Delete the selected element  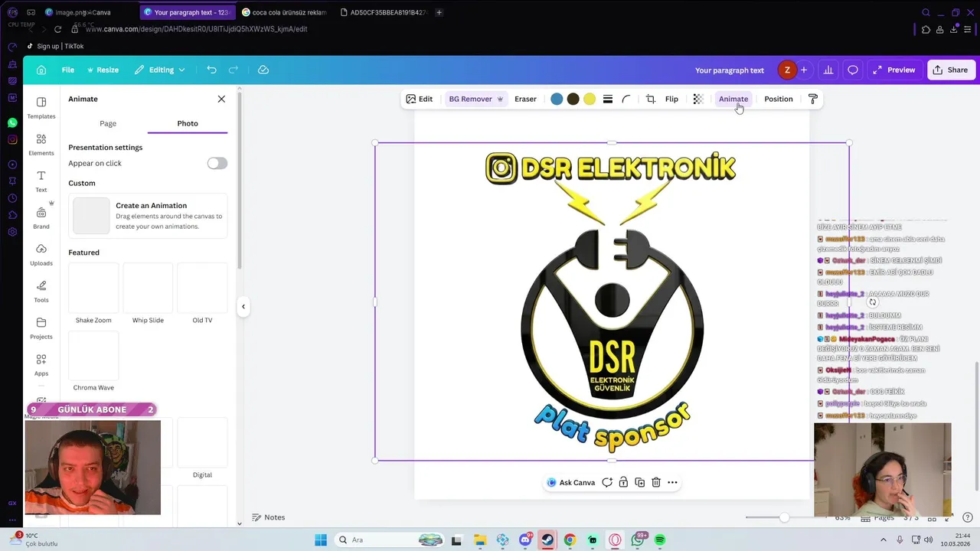656,482
